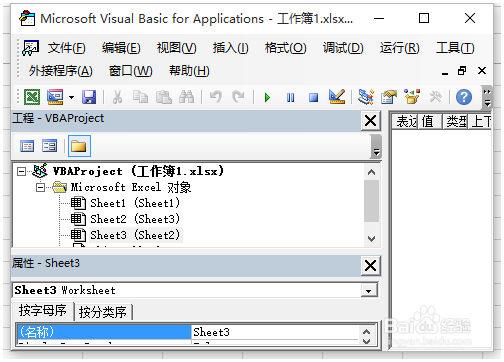Open the Sheet3 Worksheet object dropdown
504x362 pixels.
click(x=369, y=291)
